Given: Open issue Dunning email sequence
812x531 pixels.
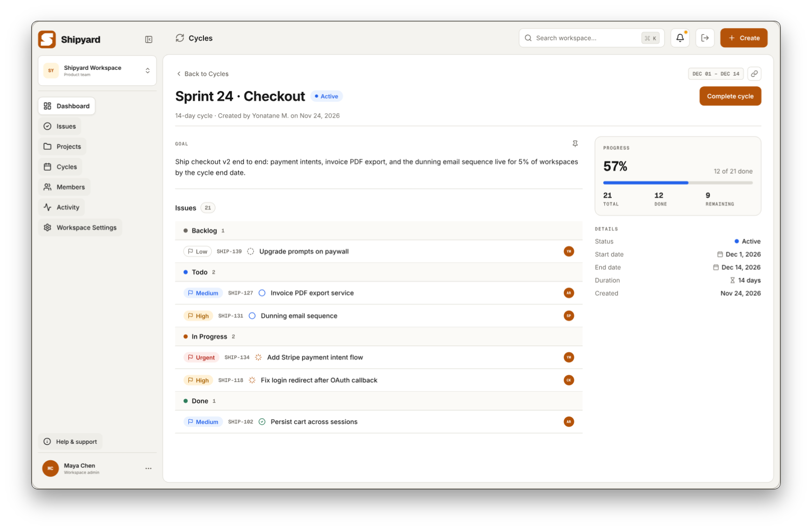Looking at the screenshot, I should click(x=299, y=316).
